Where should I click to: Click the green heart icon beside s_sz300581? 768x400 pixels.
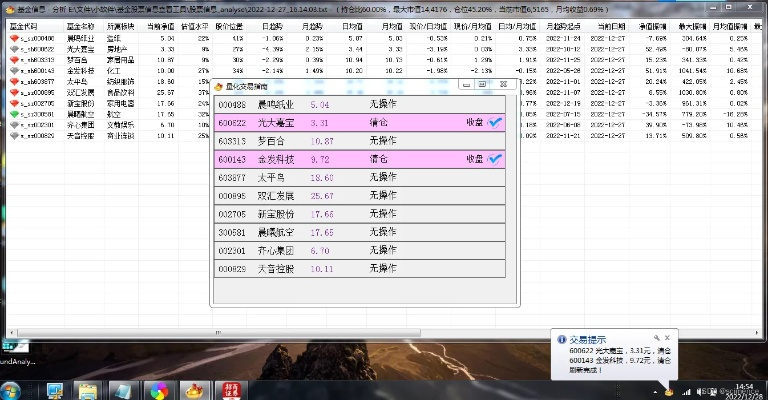pos(13,114)
